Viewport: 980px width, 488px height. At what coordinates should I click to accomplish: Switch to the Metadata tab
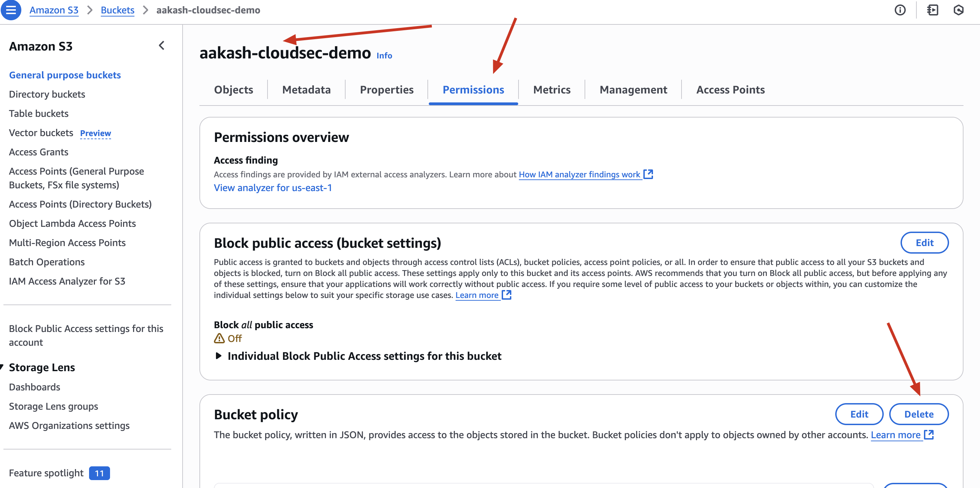[306, 89]
